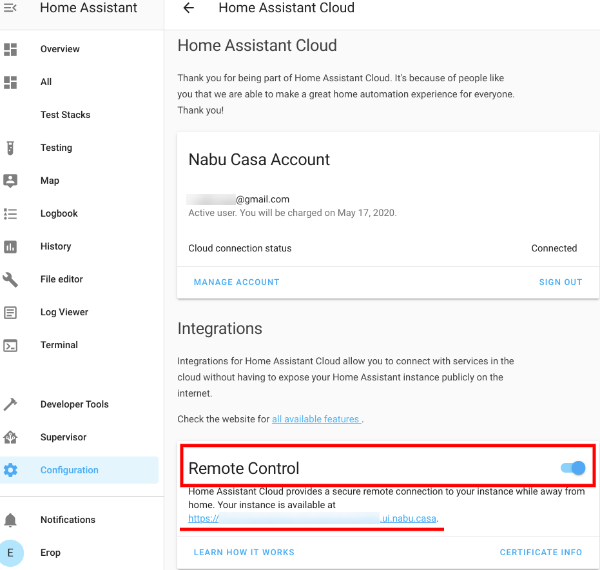Open the Erop user profile avatar
The image size is (600, 570).
tap(11, 553)
